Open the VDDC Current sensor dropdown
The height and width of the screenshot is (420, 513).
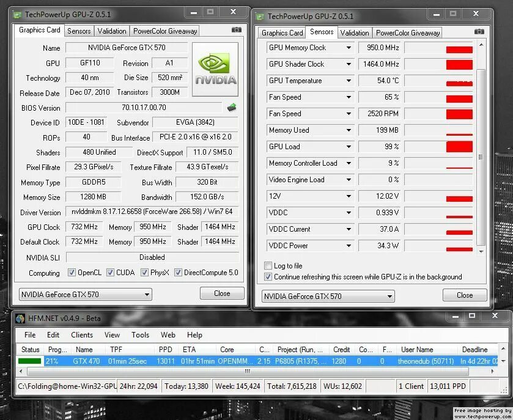[349, 229]
